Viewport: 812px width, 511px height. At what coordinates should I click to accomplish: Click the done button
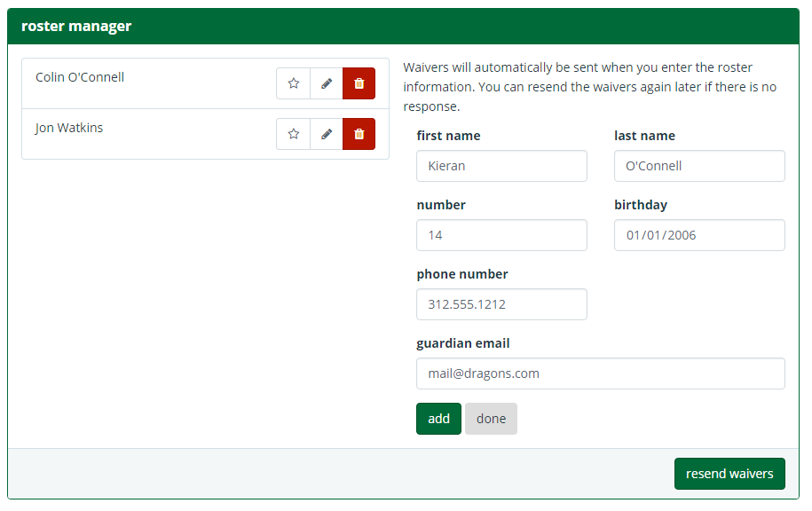click(x=491, y=419)
